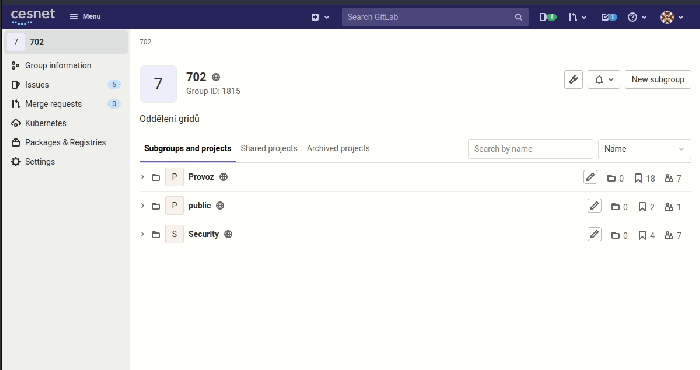Open the notification bell dropdown

(x=604, y=79)
